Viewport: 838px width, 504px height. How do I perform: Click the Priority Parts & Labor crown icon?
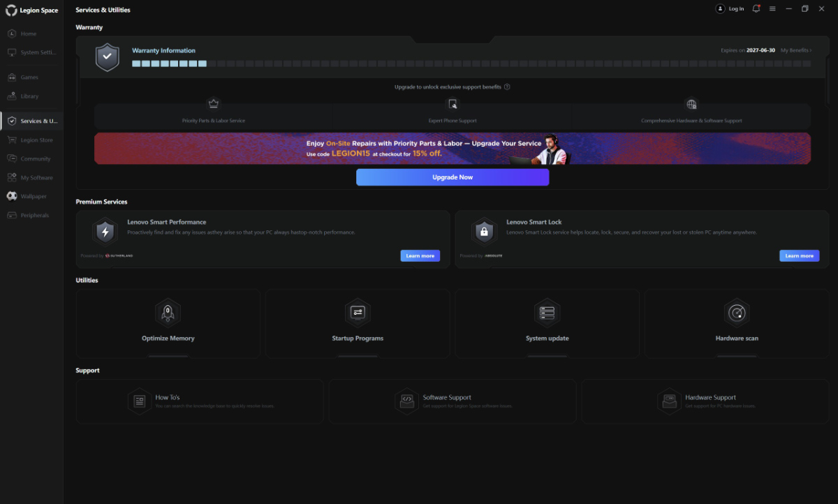pyautogui.click(x=214, y=104)
